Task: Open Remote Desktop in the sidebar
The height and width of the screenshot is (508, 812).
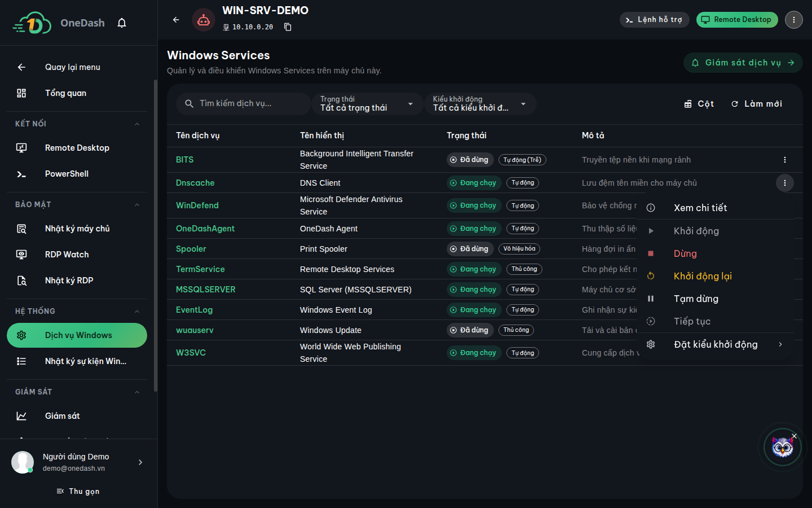Action: tap(77, 148)
